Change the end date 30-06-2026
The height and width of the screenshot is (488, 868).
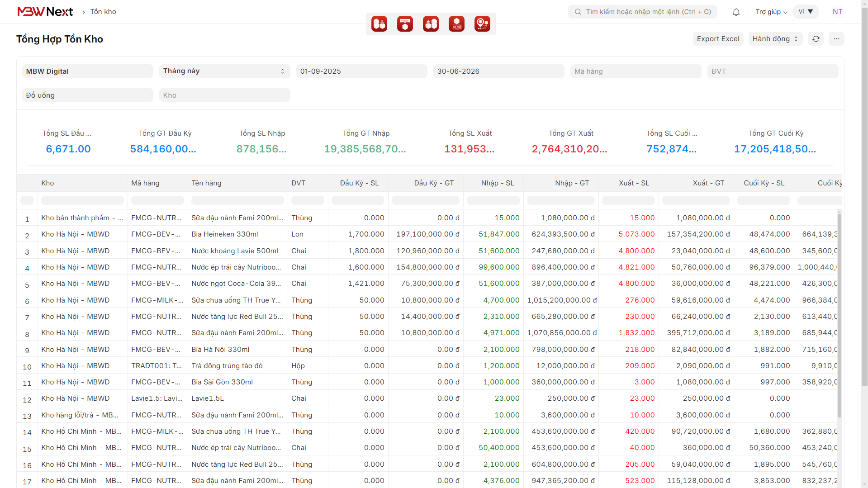point(498,71)
